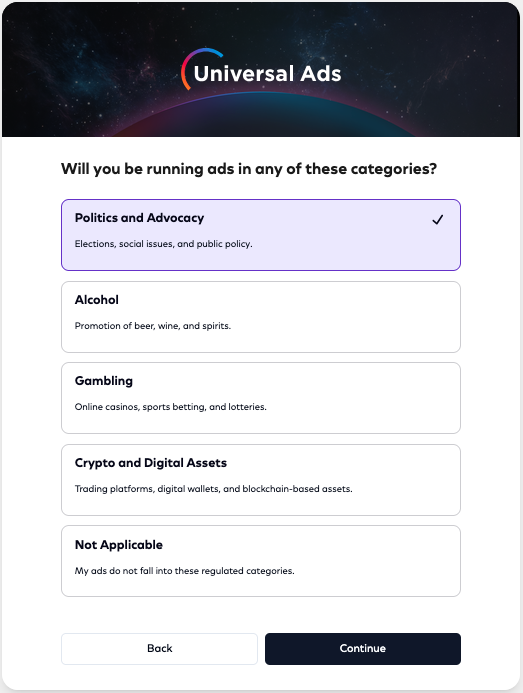The image size is (523, 693).
Task: Choose the Crypto and Digital Assets option
Action: [261, 480]
